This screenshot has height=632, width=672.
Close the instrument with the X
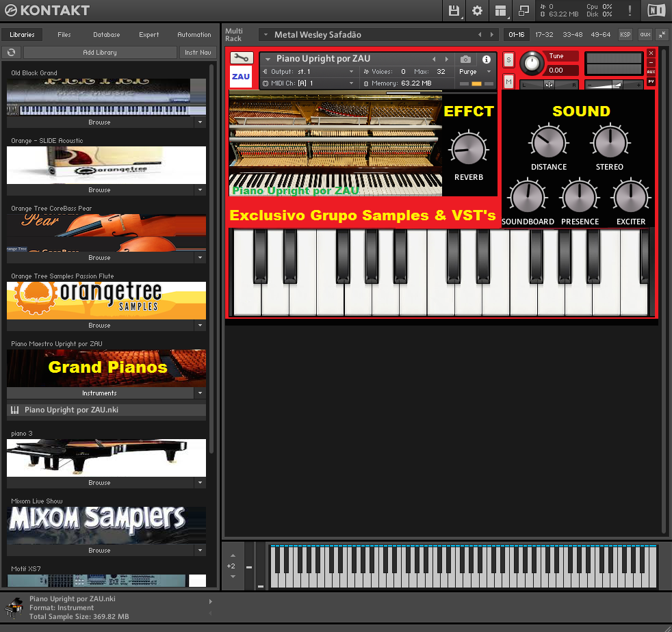pyautogui.click(x=651, y=53)
